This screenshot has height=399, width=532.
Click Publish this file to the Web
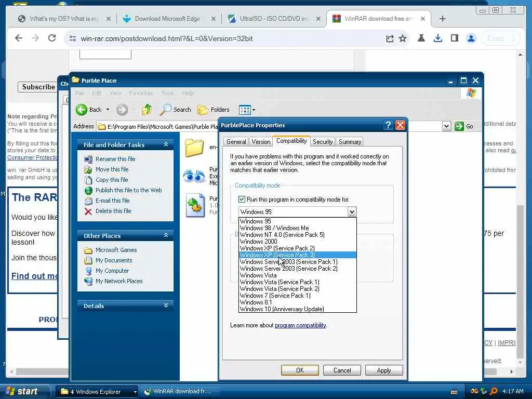coord(128,190)
